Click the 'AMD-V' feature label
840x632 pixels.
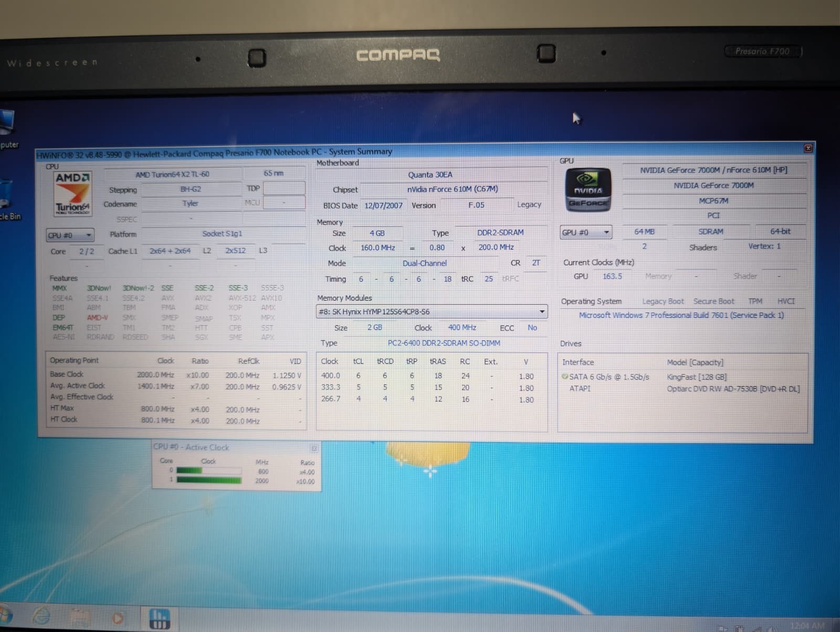point(98,318)
